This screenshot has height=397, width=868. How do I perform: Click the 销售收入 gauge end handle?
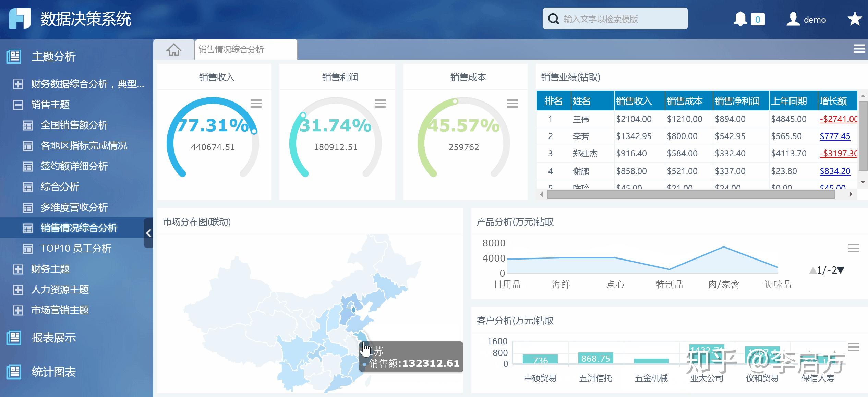pos(254,131)
